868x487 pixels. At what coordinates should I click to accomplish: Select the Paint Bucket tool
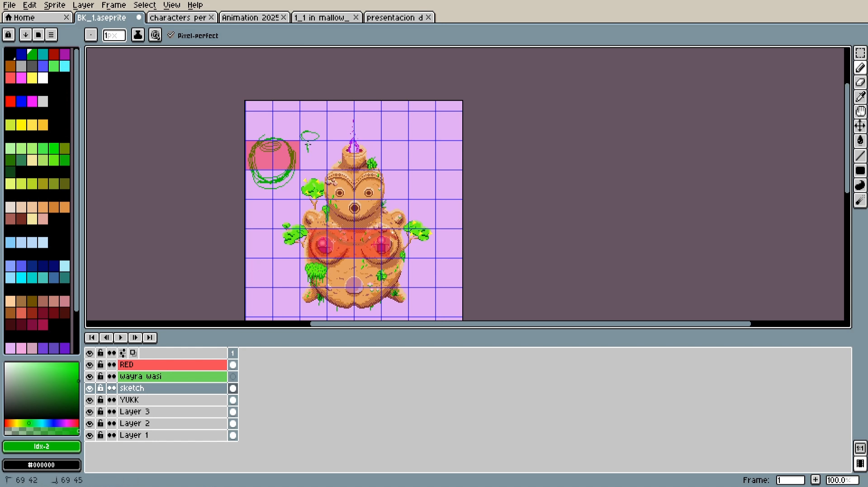tap(860, 141)
